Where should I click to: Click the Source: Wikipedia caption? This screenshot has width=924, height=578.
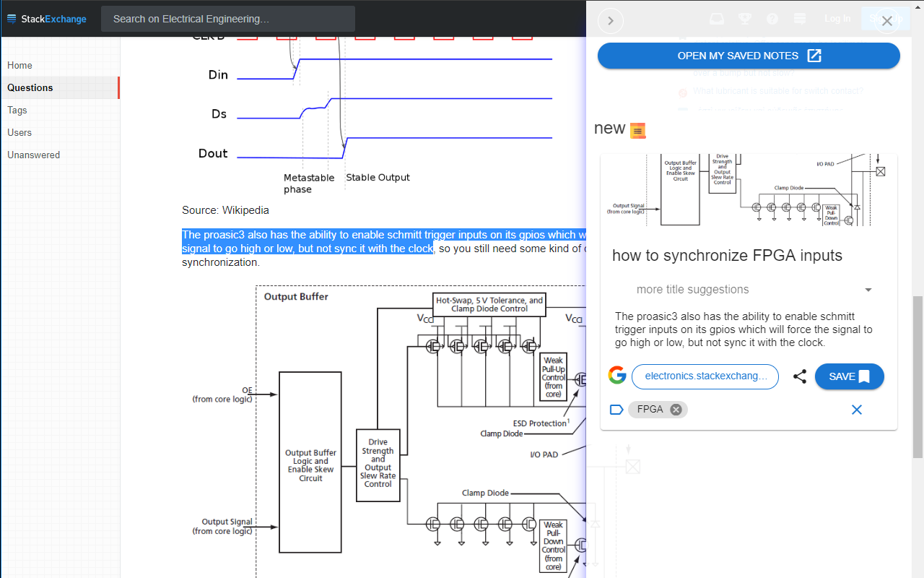click(x=225, y=210)
